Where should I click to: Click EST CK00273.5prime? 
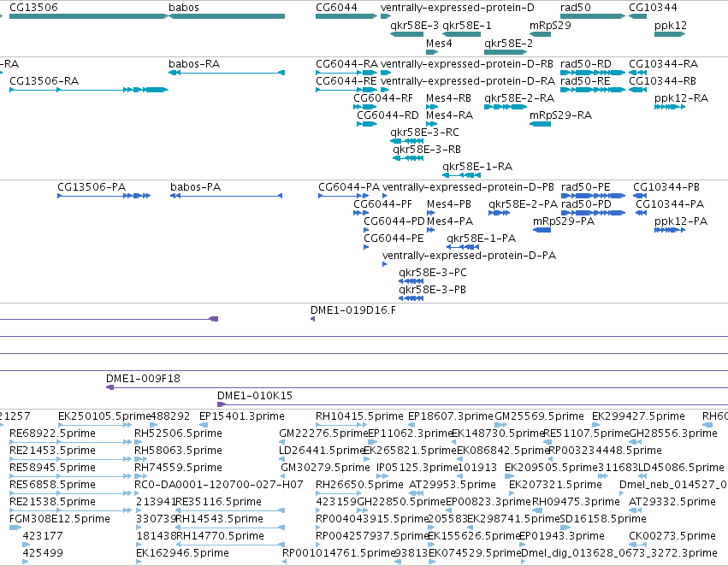click(638, 545)
